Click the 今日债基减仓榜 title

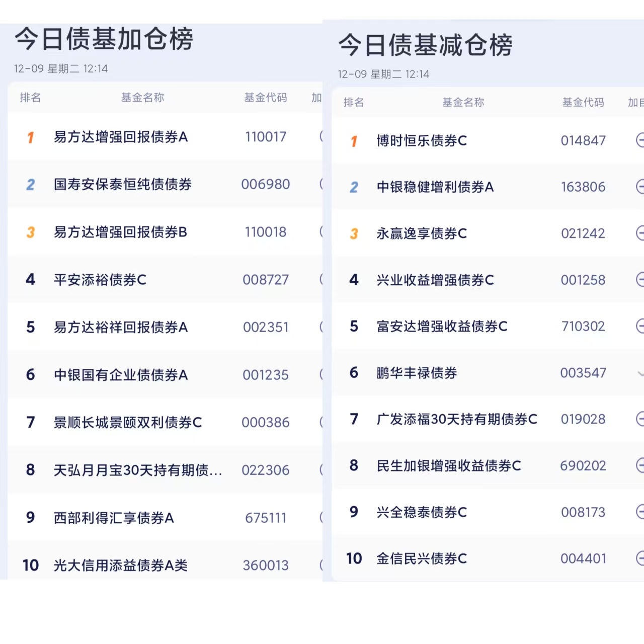tap(425, 45)
